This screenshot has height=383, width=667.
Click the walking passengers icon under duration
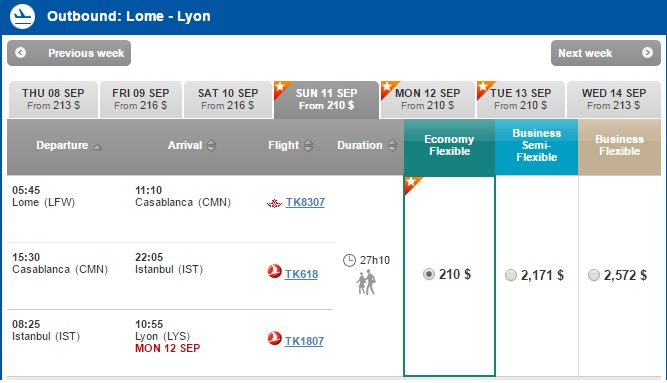click(366, 282)
